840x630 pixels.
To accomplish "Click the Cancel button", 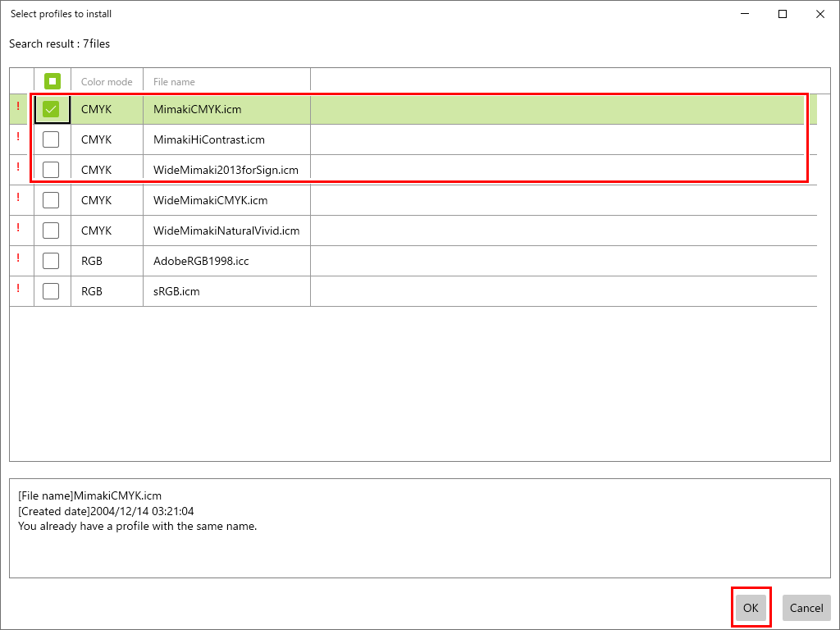I will pyautogui.click(x=806, y=608).
